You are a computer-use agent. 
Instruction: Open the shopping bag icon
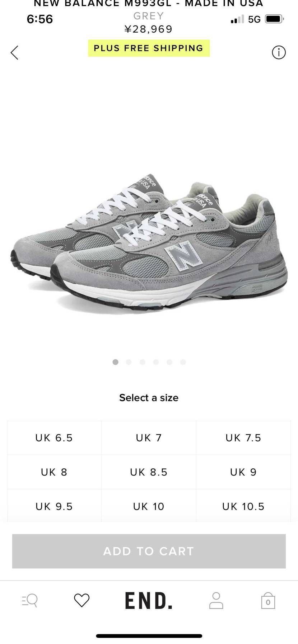coord(268,600)
